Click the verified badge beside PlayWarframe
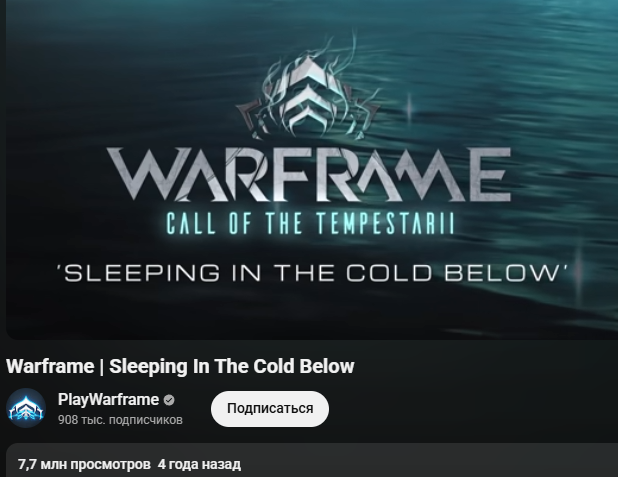618x477 pixels. [169, 400]
